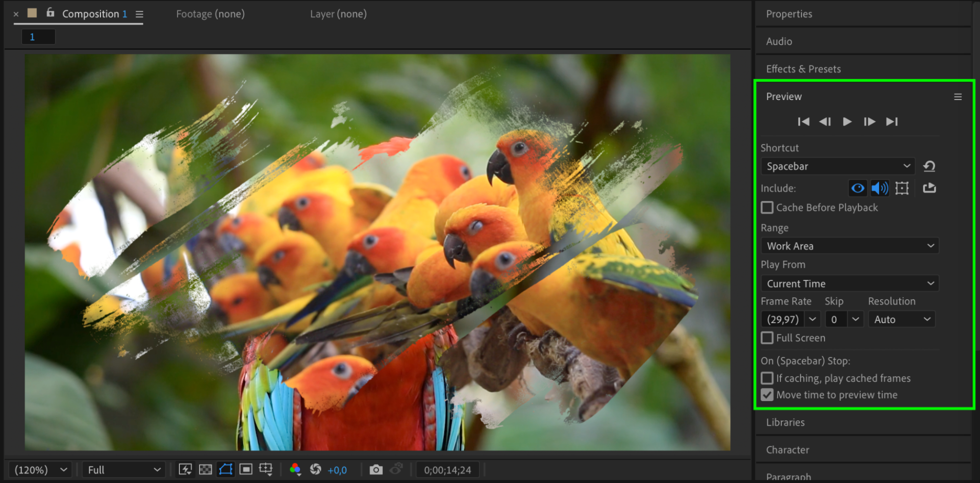
Task: Open the 120% magnification dropdown
Action: pyautogui.click(x=40, y=470)
